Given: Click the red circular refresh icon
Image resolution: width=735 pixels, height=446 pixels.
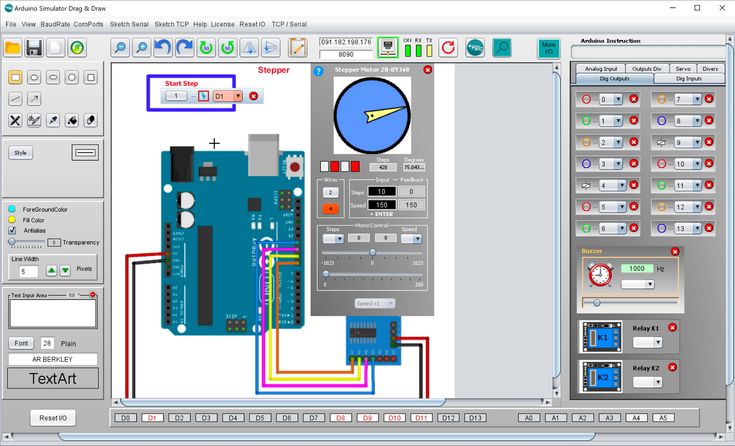Looking at the screenshot, I should point(447,47).
